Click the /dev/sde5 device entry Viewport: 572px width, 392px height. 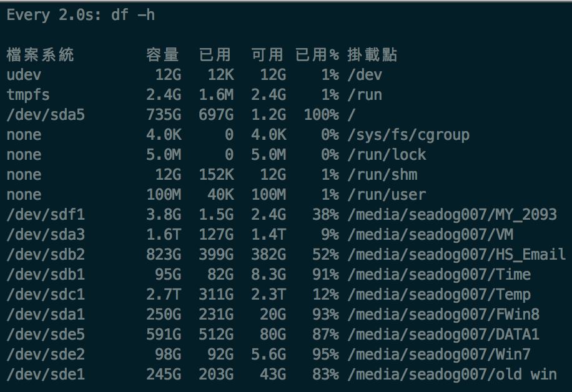pyautogui.click(x=45, y=335)
